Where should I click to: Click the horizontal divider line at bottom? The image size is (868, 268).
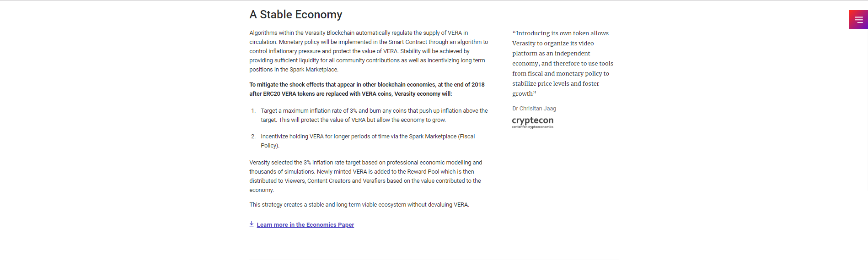click(x=434, y=259)
